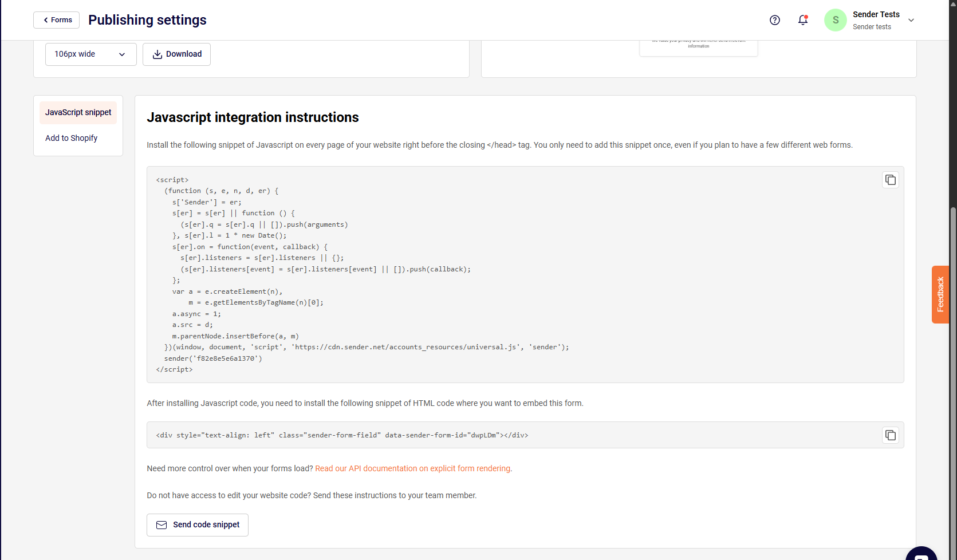Copy the JavaScript snippet to clipboard
Image resolution: width=957 pixels, height=560 pixels.
[891, 180]
